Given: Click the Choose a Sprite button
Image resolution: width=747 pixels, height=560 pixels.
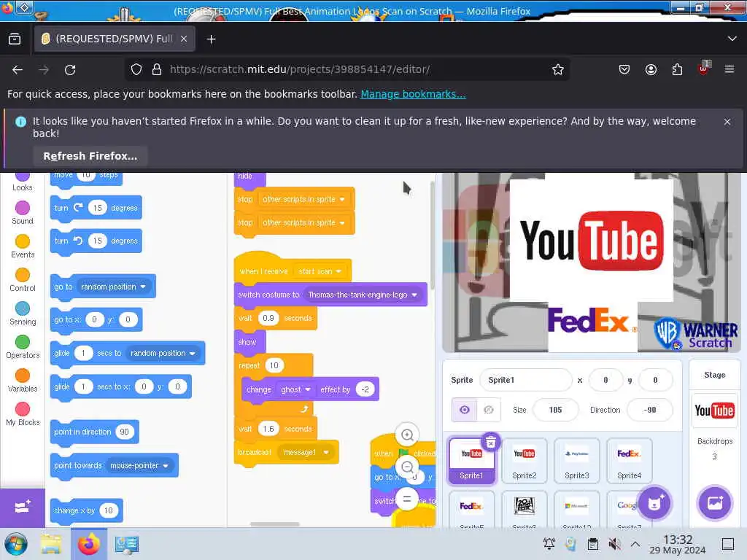Looking at the screenshot, I should pyautogui.click(x=654, y=503).
